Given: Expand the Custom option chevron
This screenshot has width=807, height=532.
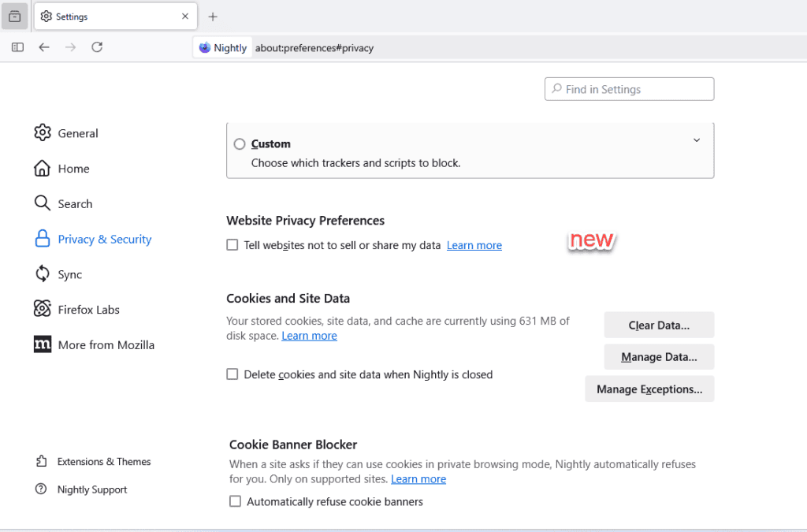Looking at the screenshot, I should [697, 140].
